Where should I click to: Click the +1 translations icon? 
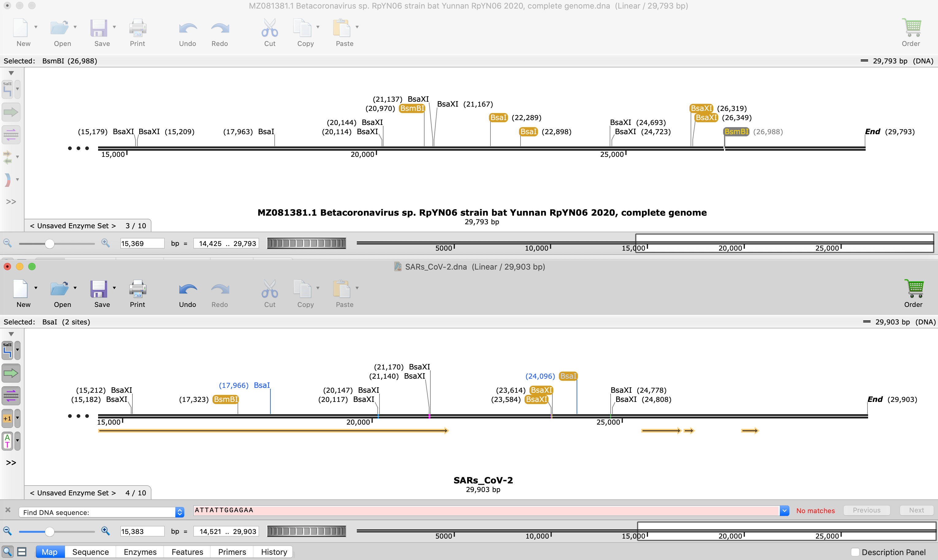coord(7,418)
